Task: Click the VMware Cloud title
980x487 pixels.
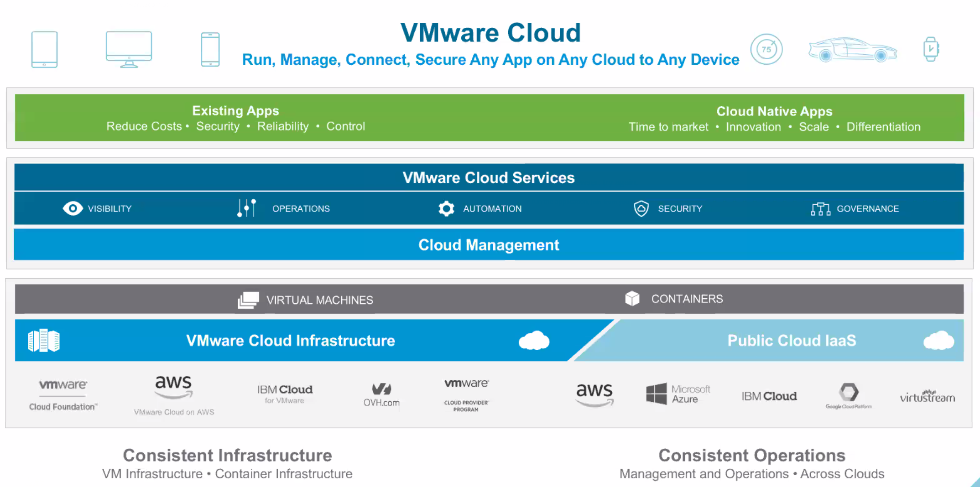Action: click(491, 33)
